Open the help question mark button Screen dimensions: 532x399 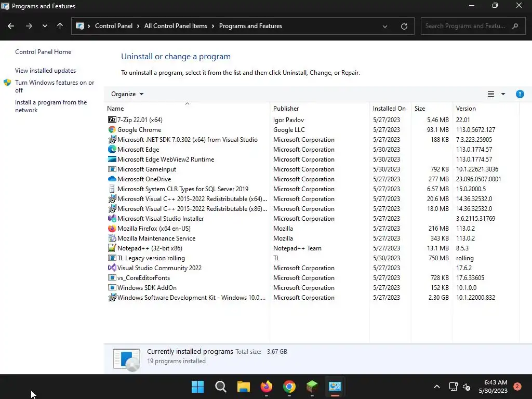click(520, 94)
